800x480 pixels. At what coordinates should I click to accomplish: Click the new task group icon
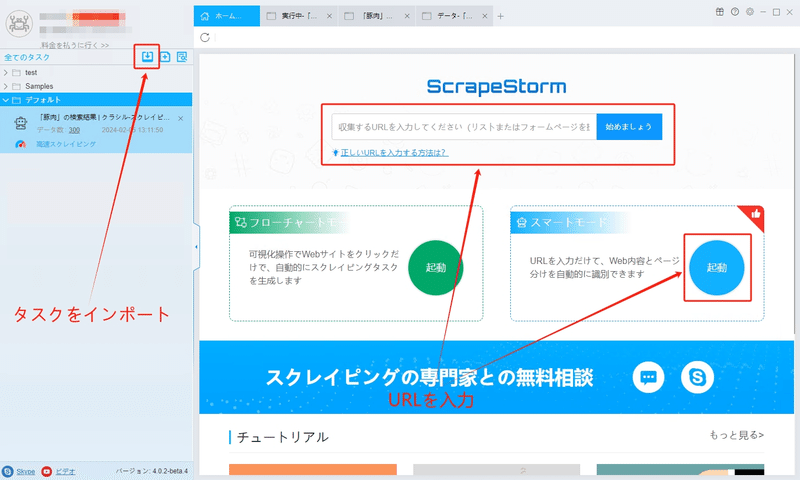pyautogui.click(x=165, y=57)
